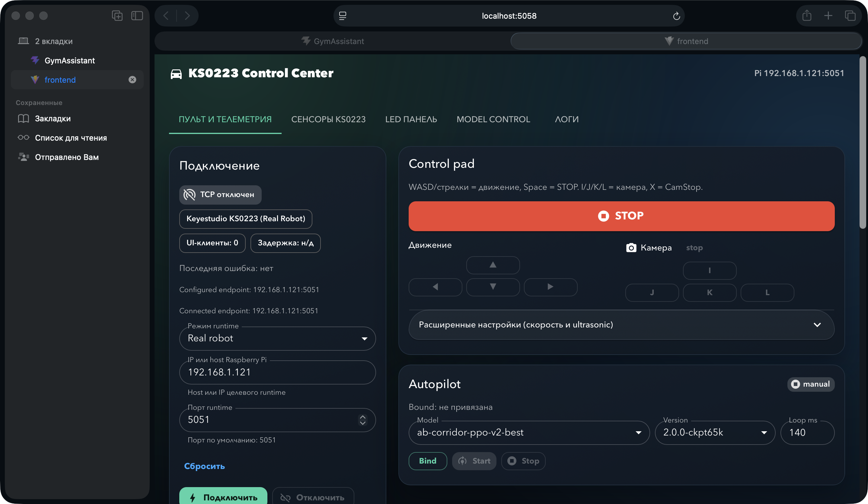Hide the Safari sidebar
Screen dimensions: 868x504
click(x=137, y=15)
